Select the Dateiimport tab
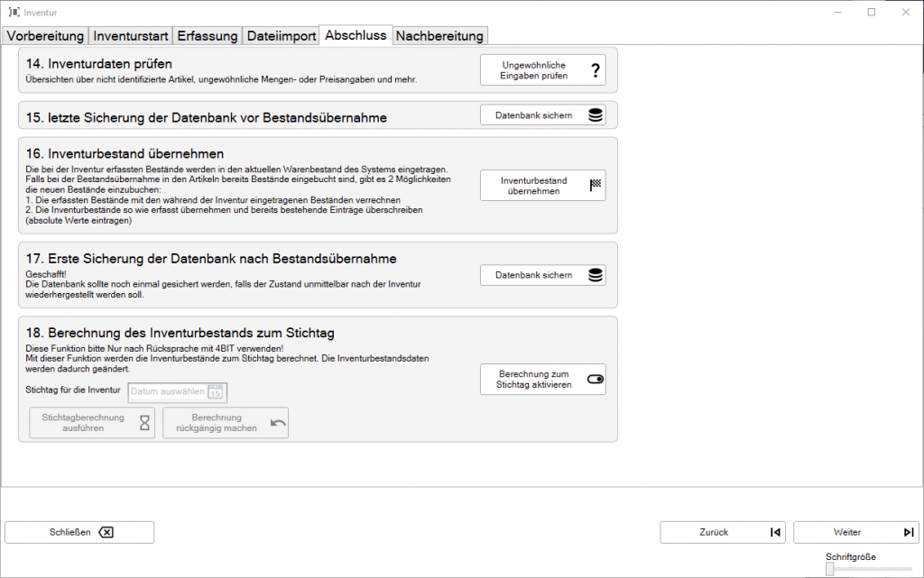 [x=282, y=36]
